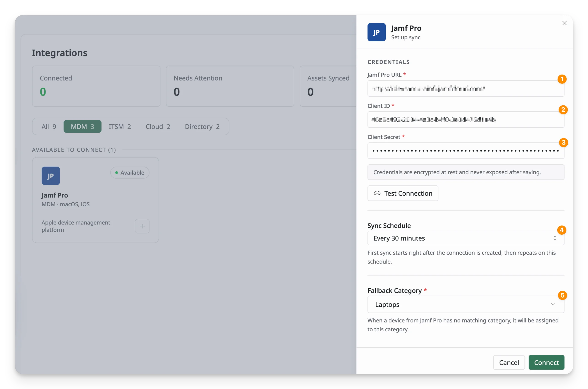The height and width of the screenshot is (389, 588).
Task: Show ITSM integrations tab
Action: 120,126
